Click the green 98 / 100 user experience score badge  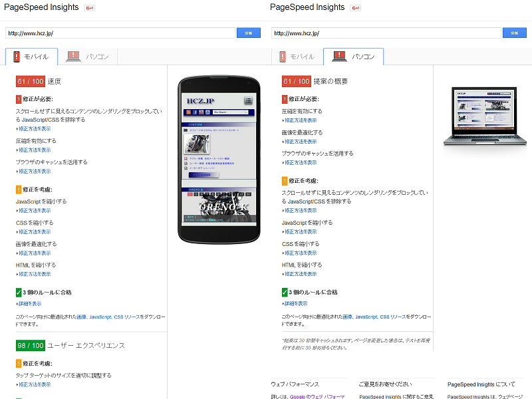coord(31,345)
